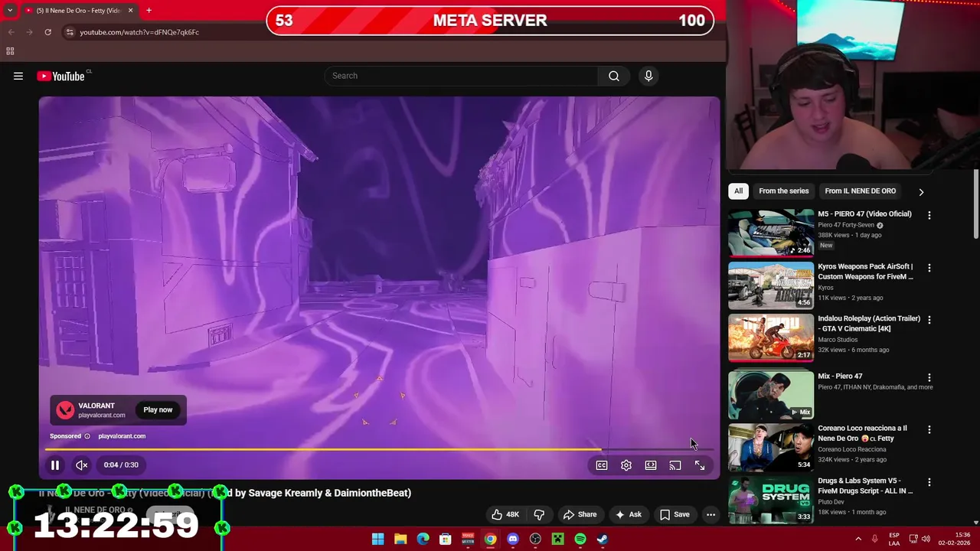
Task: Go to the YouTube home logo
Action: click(x=60, y=76)
